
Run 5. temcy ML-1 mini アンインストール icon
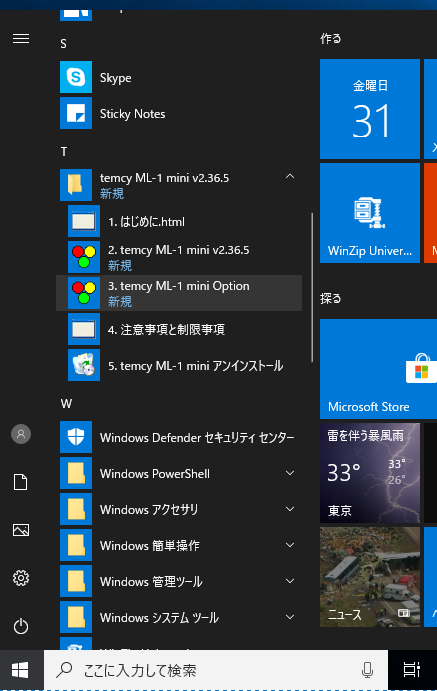coord(84,365)
